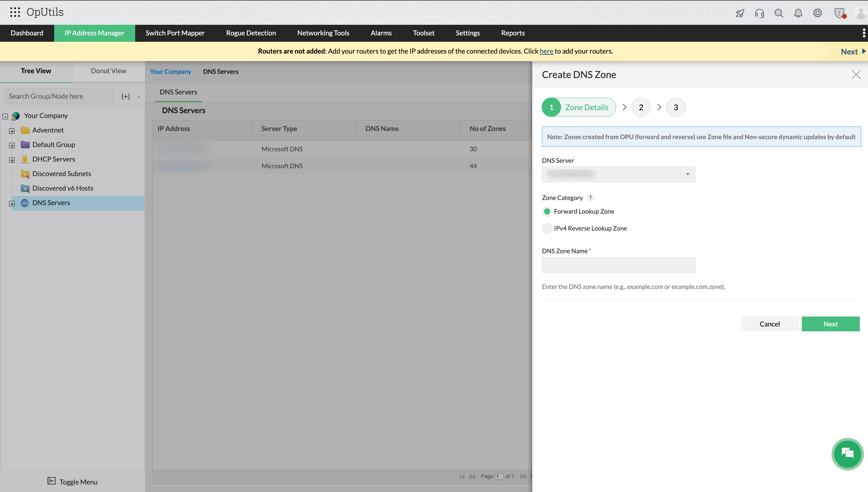This screenshot has height=492, width=868.
Task: Expand the Adventnet folder node
Action: click(12, 131)
